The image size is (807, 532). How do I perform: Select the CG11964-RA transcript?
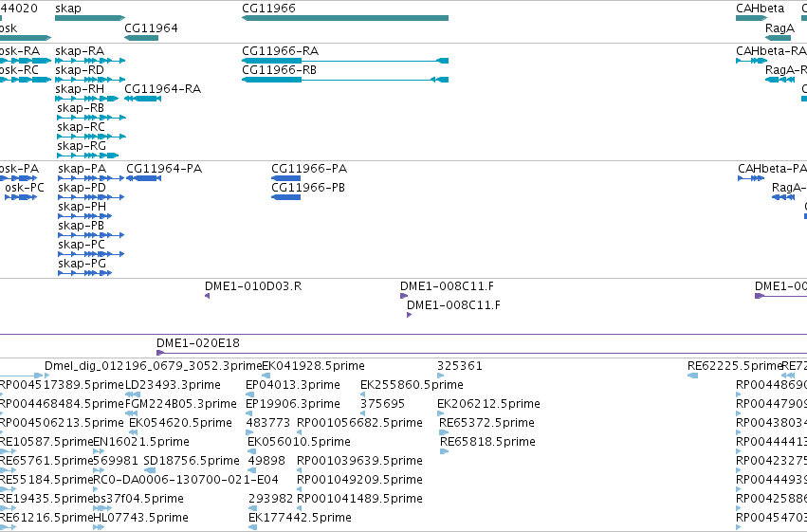tap(142, 99)
